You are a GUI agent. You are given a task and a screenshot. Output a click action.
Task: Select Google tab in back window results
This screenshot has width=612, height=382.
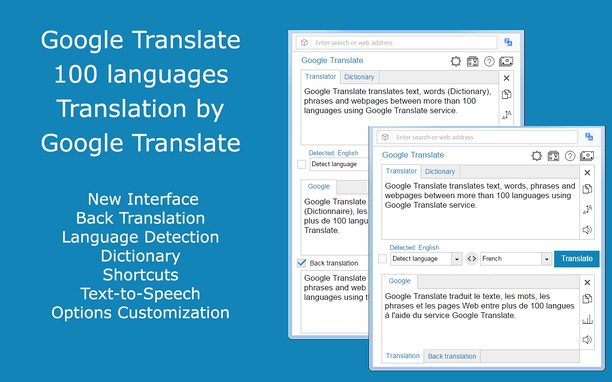point(318,187)
